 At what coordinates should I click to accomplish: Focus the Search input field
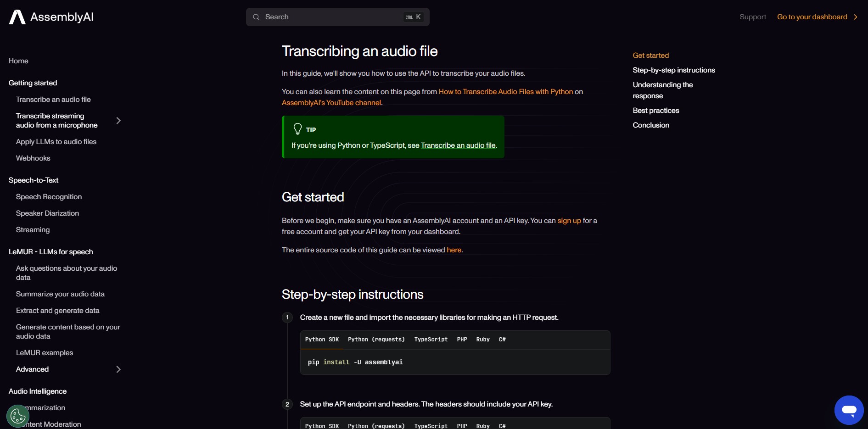click(338, 17)
